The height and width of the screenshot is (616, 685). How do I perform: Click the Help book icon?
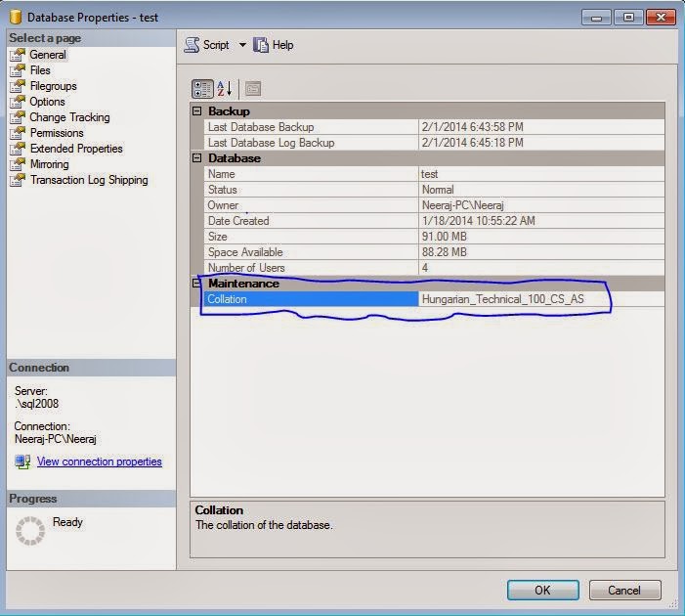point(260,45)
